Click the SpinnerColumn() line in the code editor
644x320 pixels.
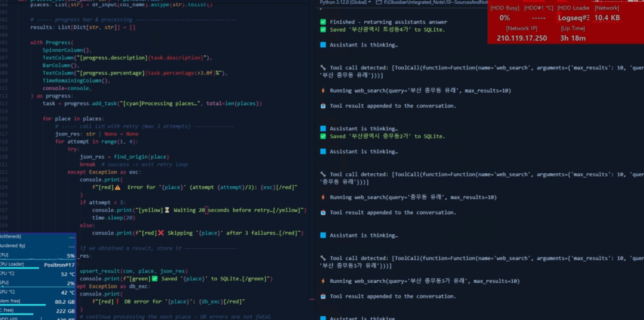67,50
